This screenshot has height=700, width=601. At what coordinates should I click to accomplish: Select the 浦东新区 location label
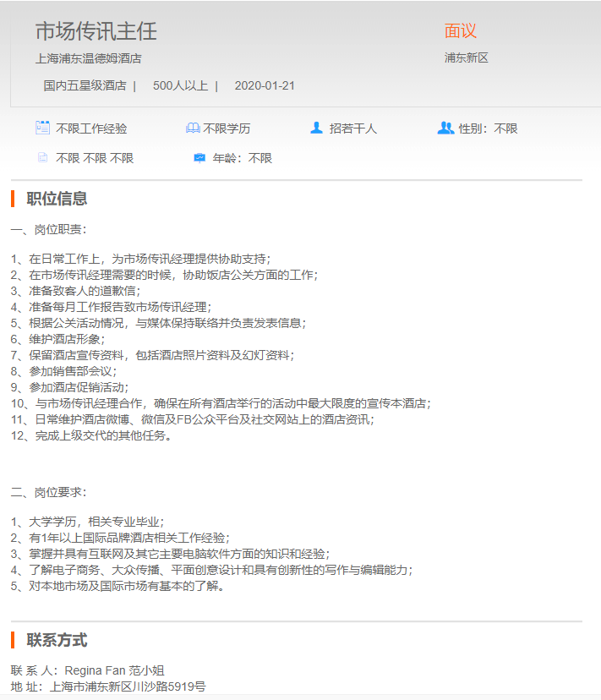pyautogui.click(x=467, y=58)
